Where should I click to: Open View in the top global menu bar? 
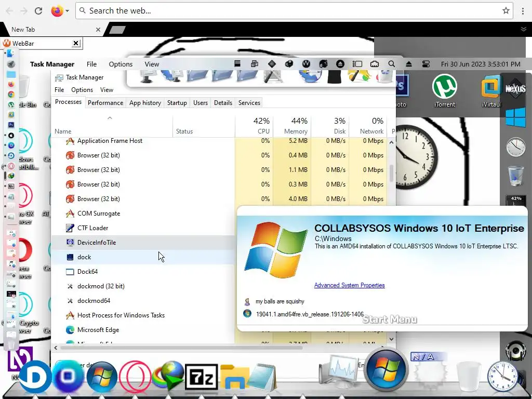tap(152, 64)
